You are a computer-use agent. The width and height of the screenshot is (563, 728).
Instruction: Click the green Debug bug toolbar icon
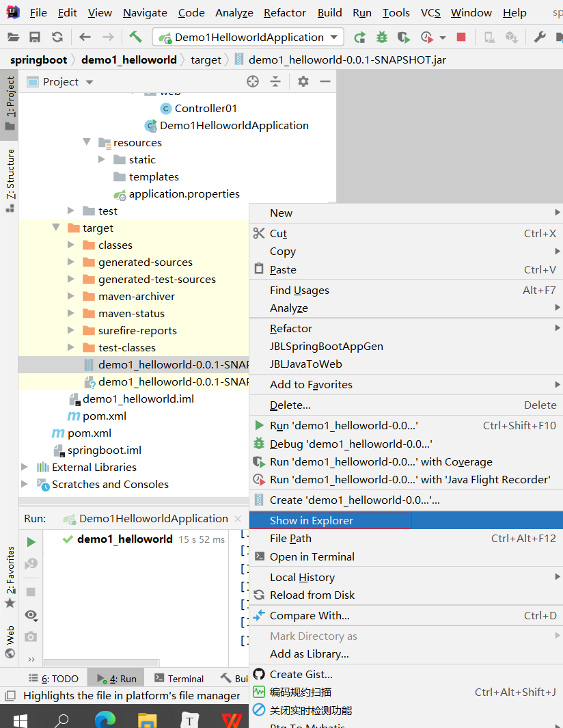point(381,37)
